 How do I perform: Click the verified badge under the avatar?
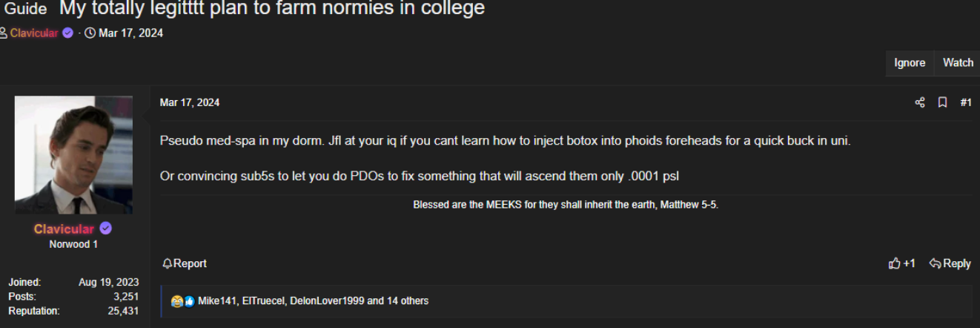click(105, 229)
